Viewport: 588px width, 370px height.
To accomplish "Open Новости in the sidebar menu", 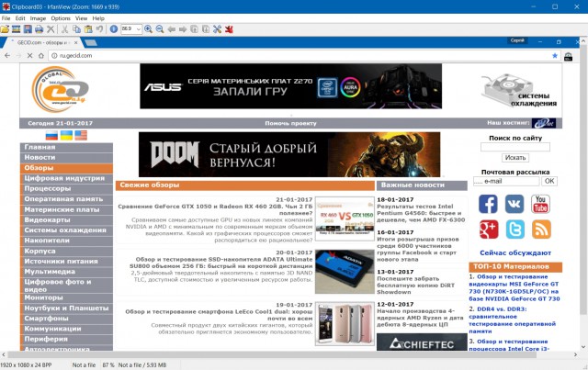I will [x=66, y=157].
